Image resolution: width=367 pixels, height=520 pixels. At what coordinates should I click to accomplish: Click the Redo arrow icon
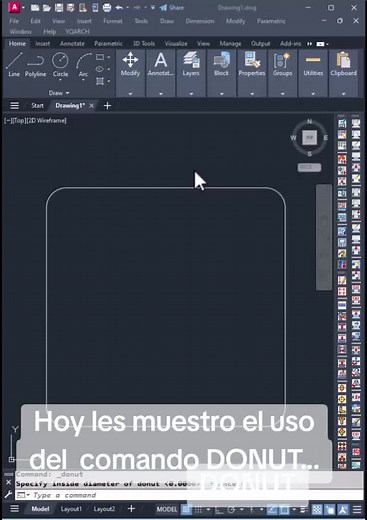[x=137, y=7]
